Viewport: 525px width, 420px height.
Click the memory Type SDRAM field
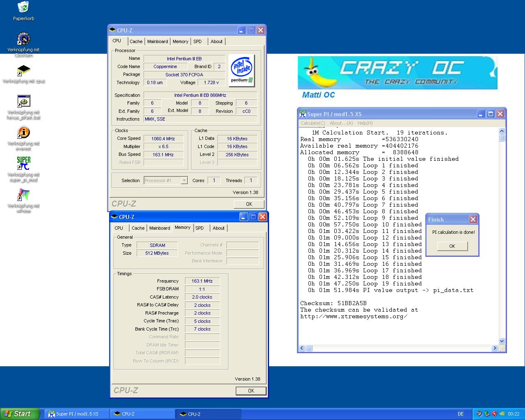tap(157, 245)
